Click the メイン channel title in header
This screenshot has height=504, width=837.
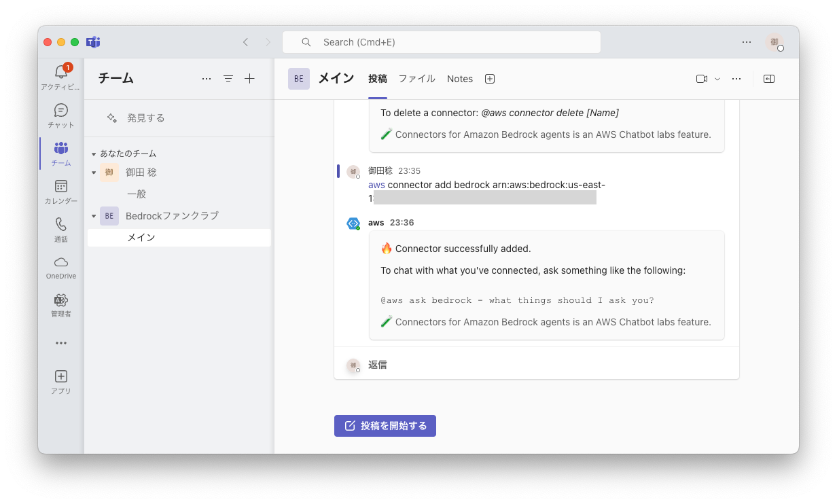click(x=336, y=79)
